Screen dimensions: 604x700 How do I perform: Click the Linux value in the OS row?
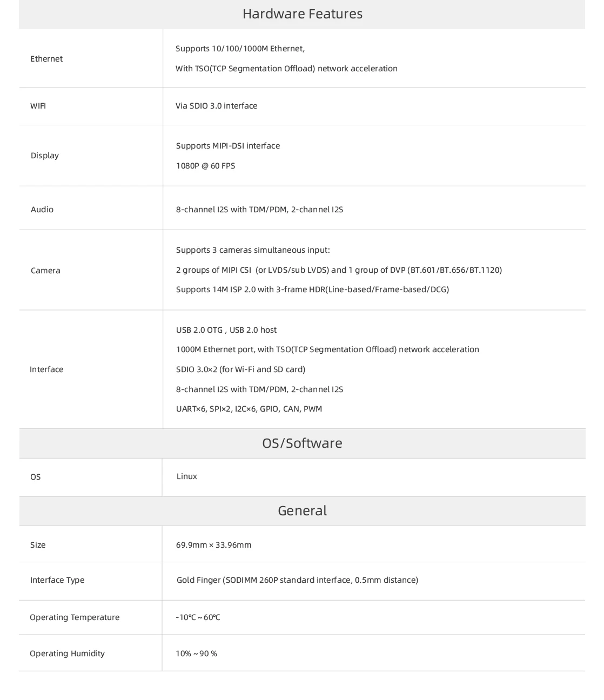(187, 476)
